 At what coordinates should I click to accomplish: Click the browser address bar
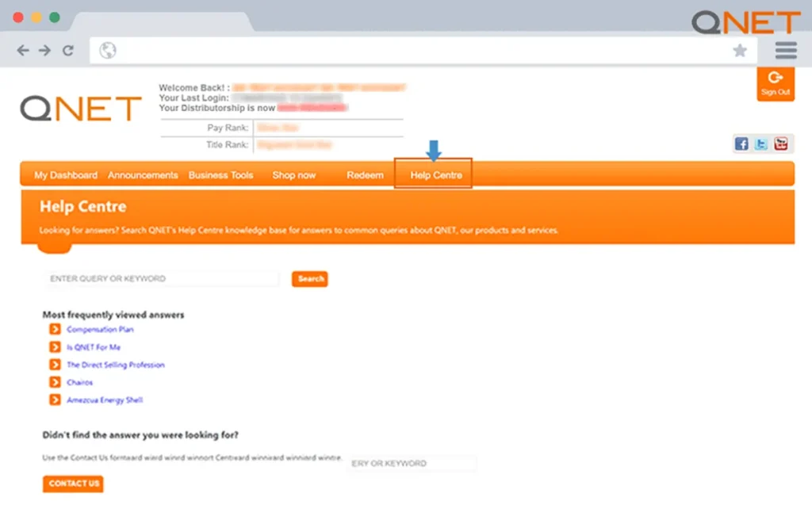pos(423,50)
